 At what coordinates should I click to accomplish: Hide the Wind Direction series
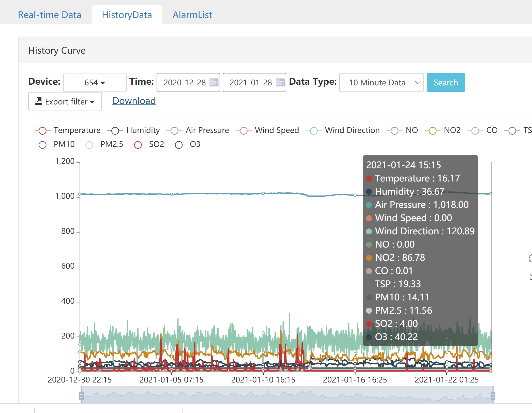click(352, 130)
